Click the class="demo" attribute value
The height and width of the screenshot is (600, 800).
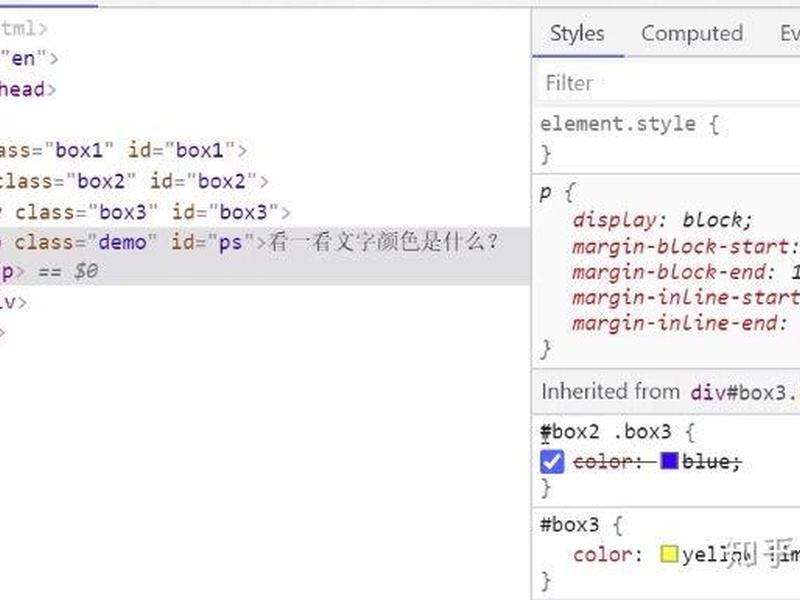(x=122, y=242)
